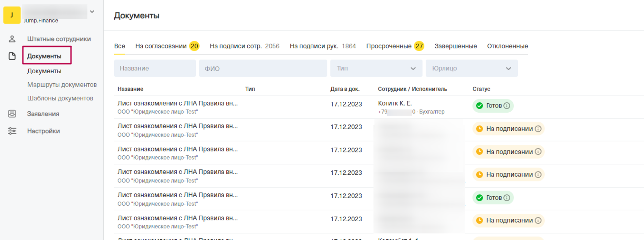This screenshot has width=644, height=240.
Task: Expand the company account switcher chevron
Action: tap(92, 12)
